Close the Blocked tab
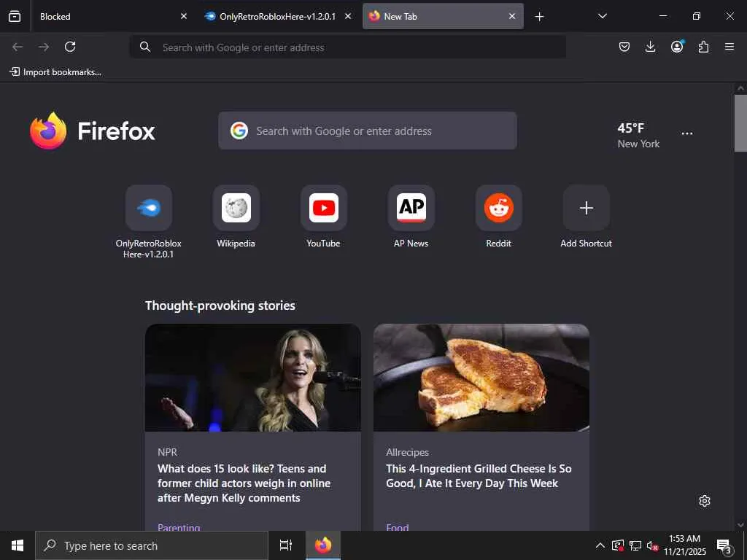Screen dimensions: 747x560 click(x=184, y=16)
